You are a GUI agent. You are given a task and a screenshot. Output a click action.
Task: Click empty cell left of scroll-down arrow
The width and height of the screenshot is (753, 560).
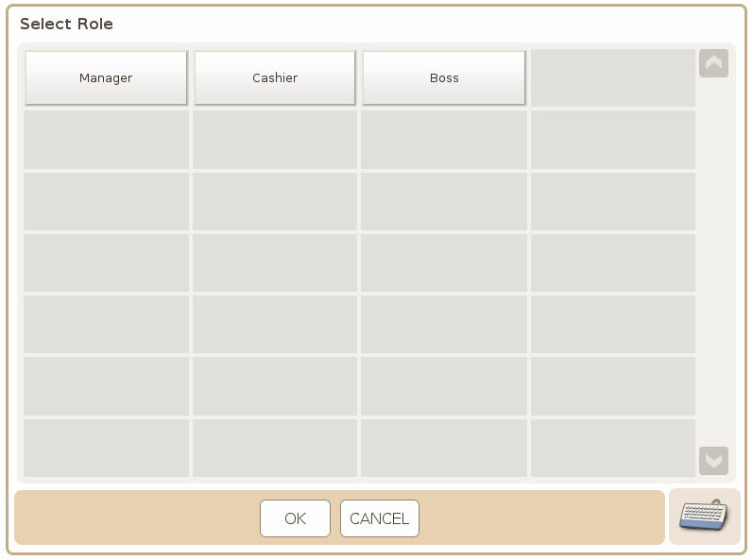click(613, 448)
